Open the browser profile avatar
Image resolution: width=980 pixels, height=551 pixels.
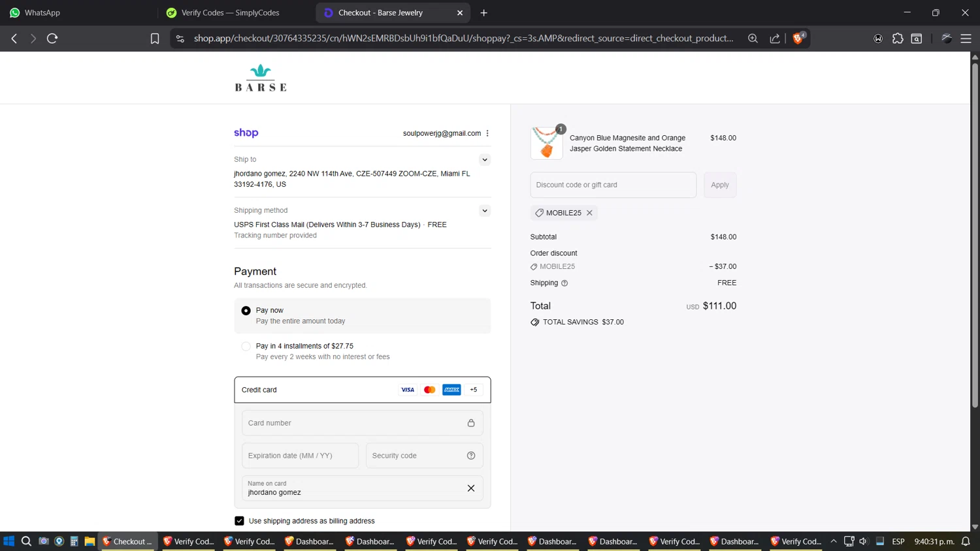pyautogui.click(x=946, y=39)
